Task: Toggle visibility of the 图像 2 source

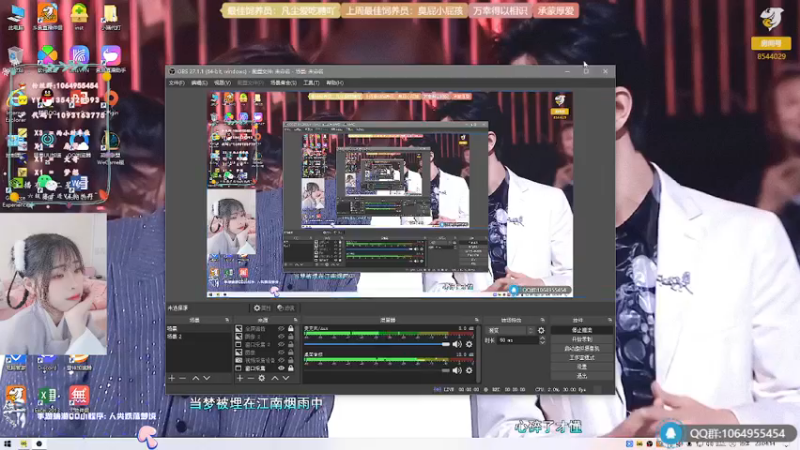Action: click(281, 337)
